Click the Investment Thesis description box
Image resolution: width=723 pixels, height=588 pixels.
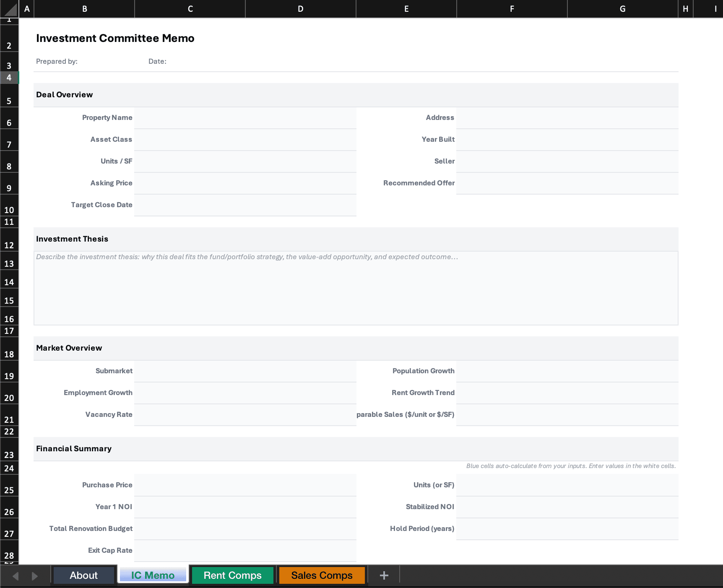point(356,289)
